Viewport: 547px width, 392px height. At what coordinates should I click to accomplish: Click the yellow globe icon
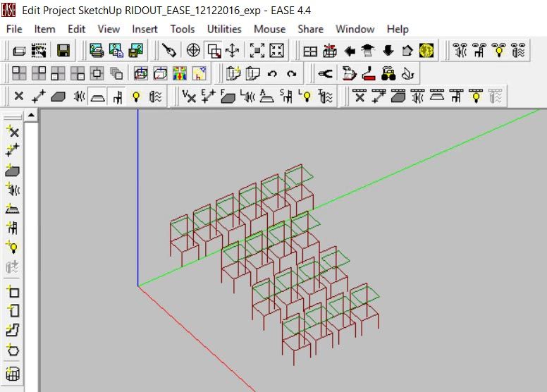(426, 51)
